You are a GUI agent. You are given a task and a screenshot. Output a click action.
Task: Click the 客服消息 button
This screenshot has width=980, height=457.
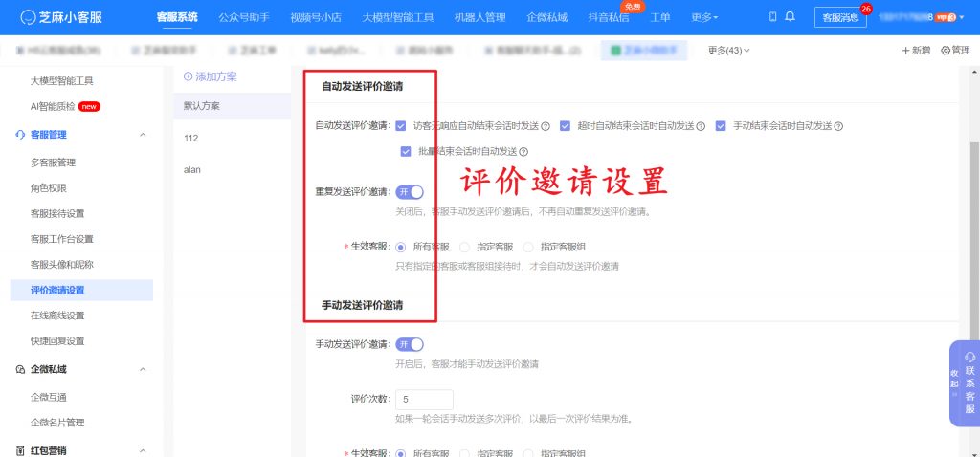pyautogui.click(x=840, y=17)
